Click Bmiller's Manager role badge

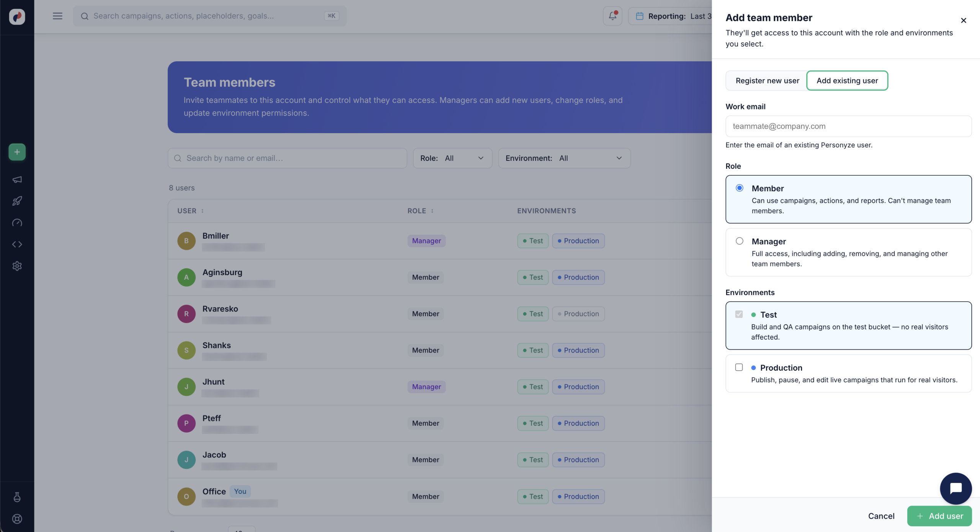tap(426, 241)
